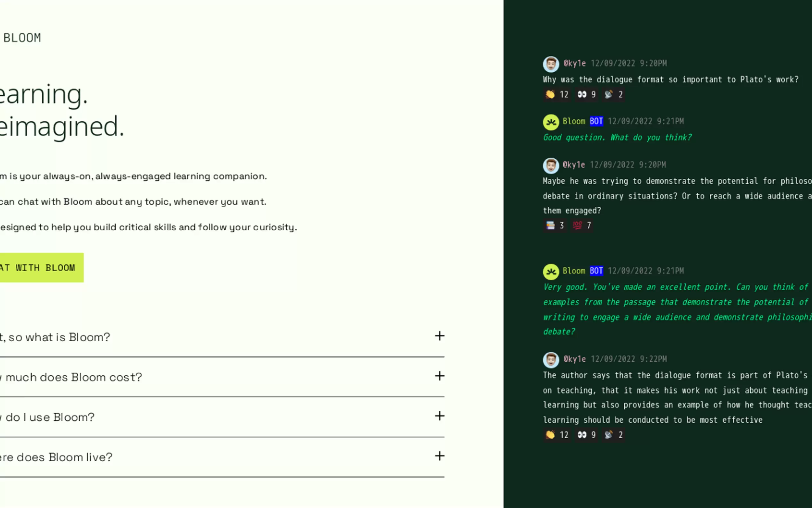Click the Bloom bot avatar beside 'Good question'
The height and width of the screenshot is (508, 812).
(551, 122)
